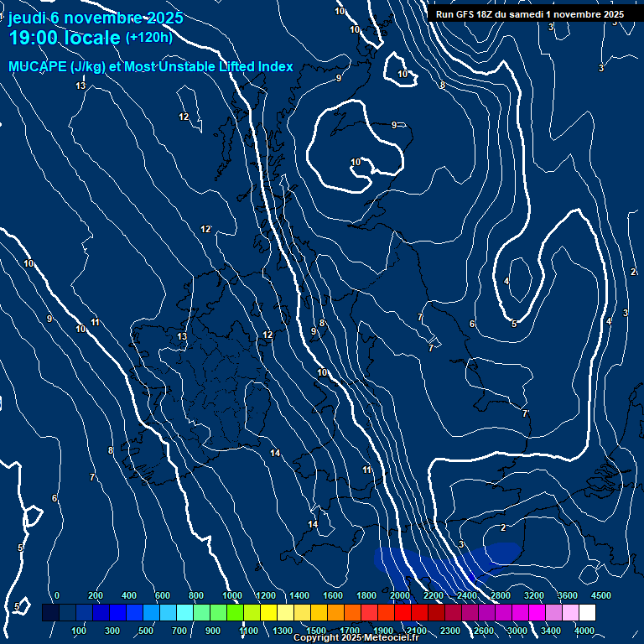This screenshot has width=644, height=644.
Task: Click the white 4000 legend color swatch
Action: (x=587, y=613)
